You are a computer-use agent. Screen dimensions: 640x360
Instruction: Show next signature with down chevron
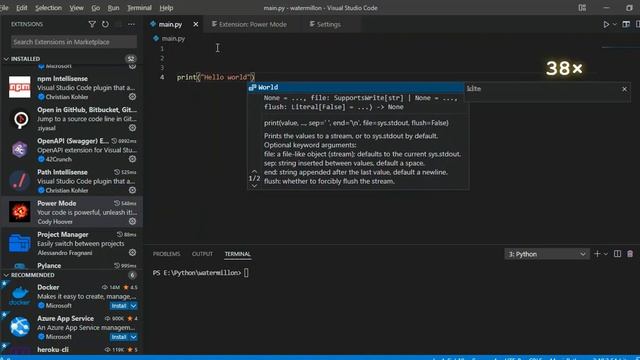254,186
